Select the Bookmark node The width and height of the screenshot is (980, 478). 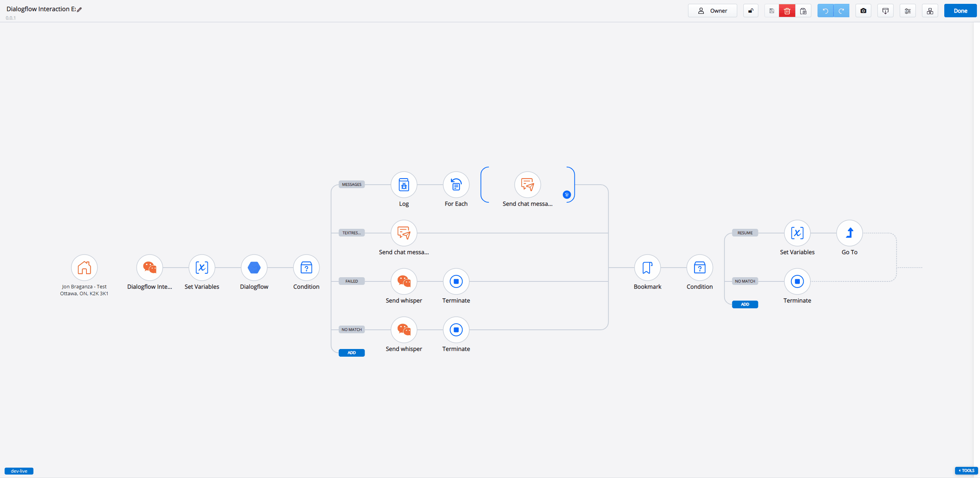pos(647,268)
